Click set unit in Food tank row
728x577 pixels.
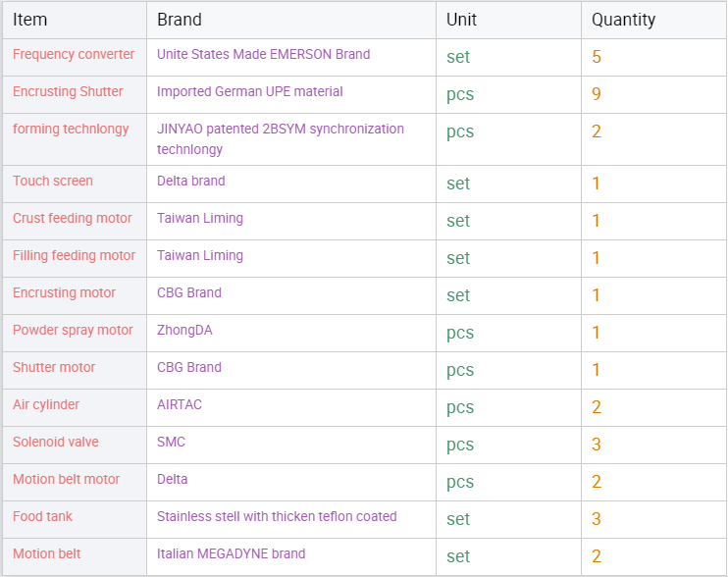coord(458,519)
